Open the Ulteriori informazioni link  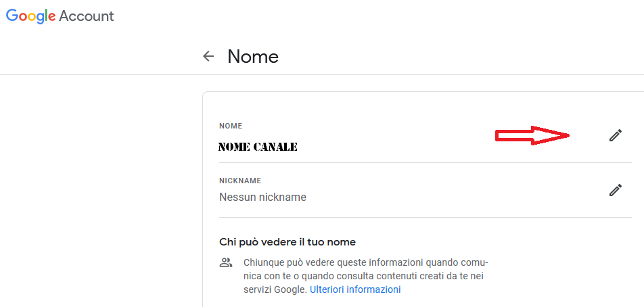355,289
